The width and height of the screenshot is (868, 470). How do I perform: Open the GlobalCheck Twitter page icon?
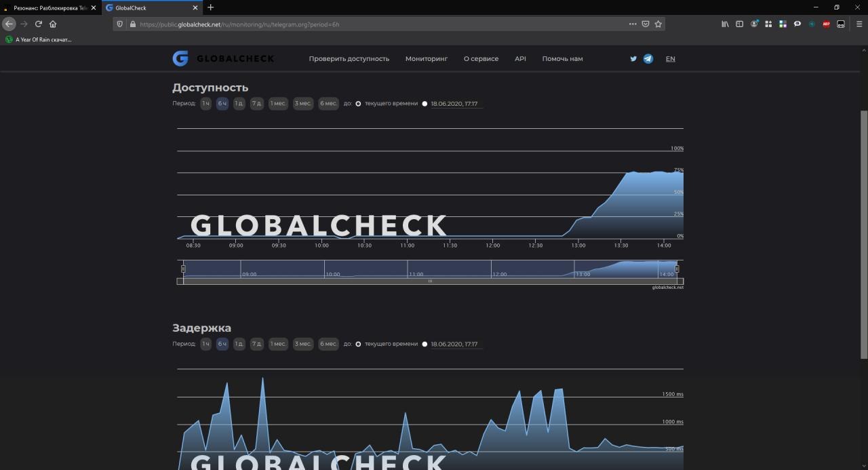coord(633,59)
